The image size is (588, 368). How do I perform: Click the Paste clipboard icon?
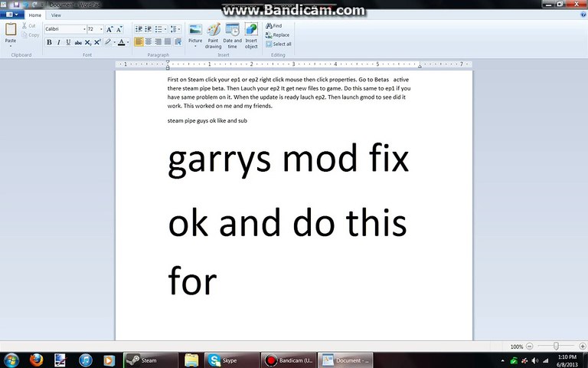point(11,29)
